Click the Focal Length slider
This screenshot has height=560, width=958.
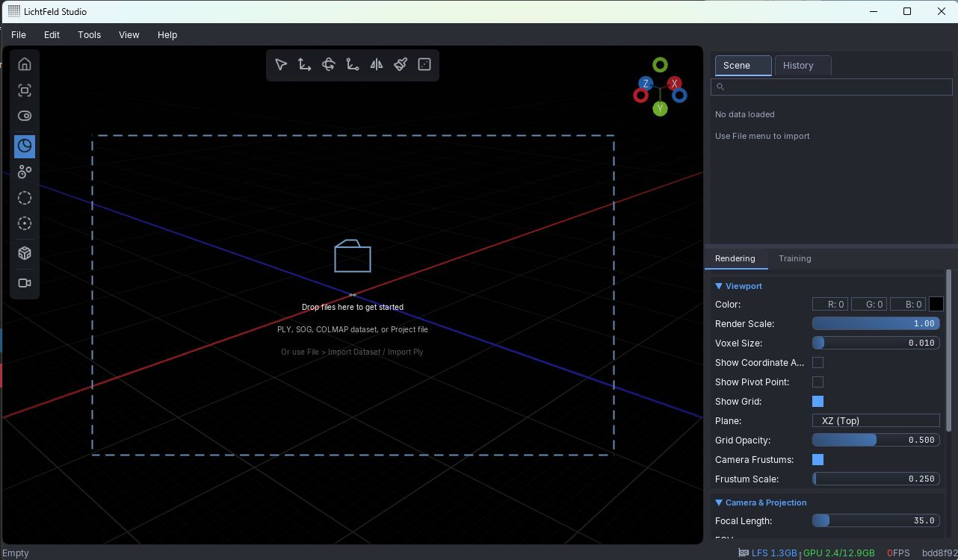click(876, 521)
